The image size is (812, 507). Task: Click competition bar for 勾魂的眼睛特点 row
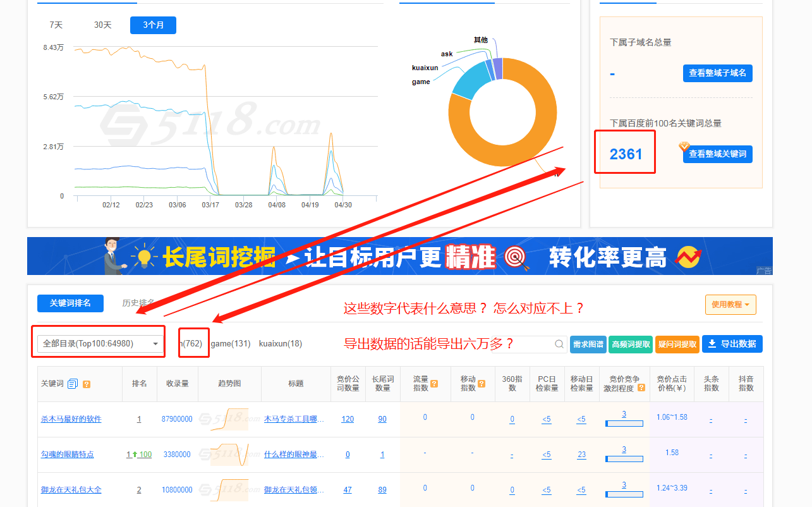624,458
